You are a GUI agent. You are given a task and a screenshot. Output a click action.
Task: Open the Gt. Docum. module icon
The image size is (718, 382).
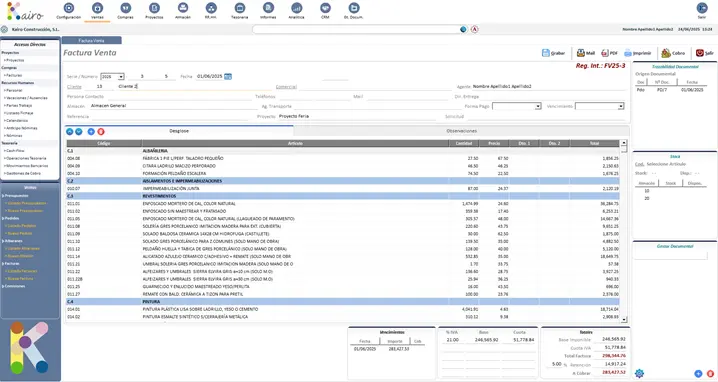point(354,8)
